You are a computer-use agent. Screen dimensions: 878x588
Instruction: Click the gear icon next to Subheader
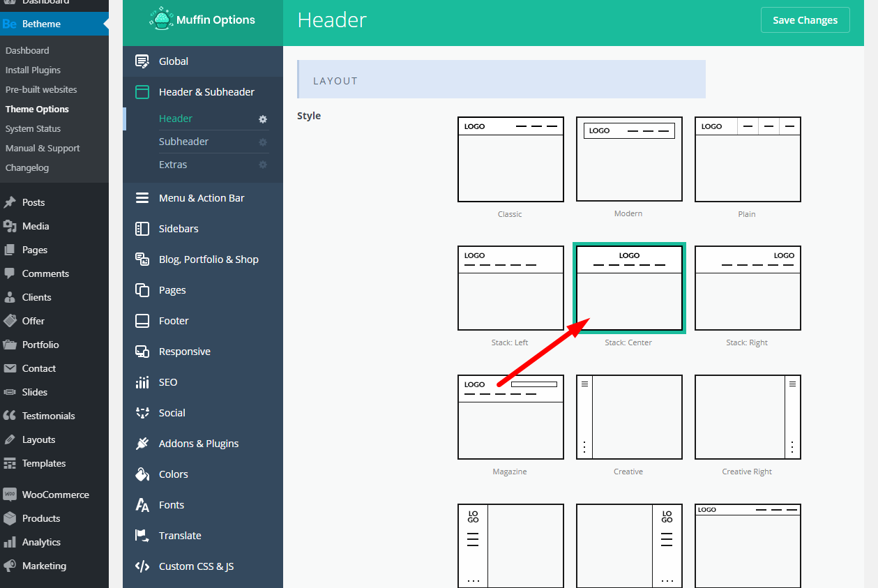[x=263, y=142]
